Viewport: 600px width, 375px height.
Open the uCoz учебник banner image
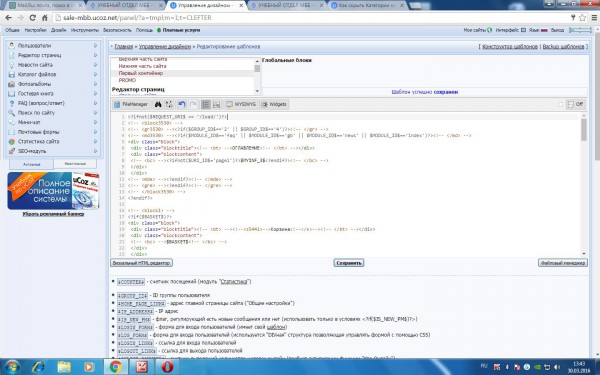(x=53, y=191)
